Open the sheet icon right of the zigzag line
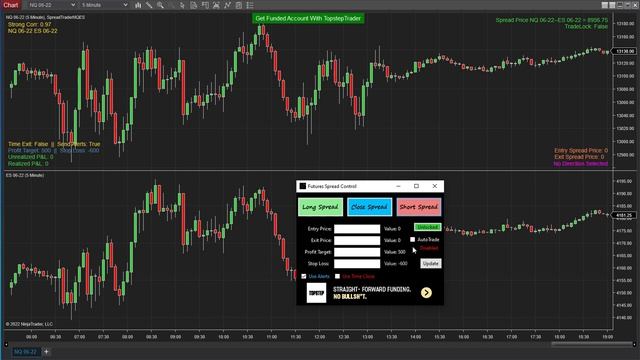640x360 pixels. (x=239, y=5)
